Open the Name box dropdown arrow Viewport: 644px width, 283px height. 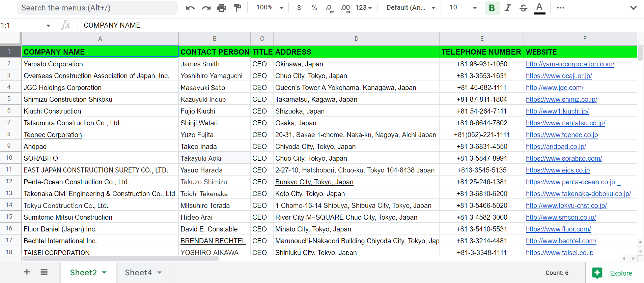pos(48,26)
